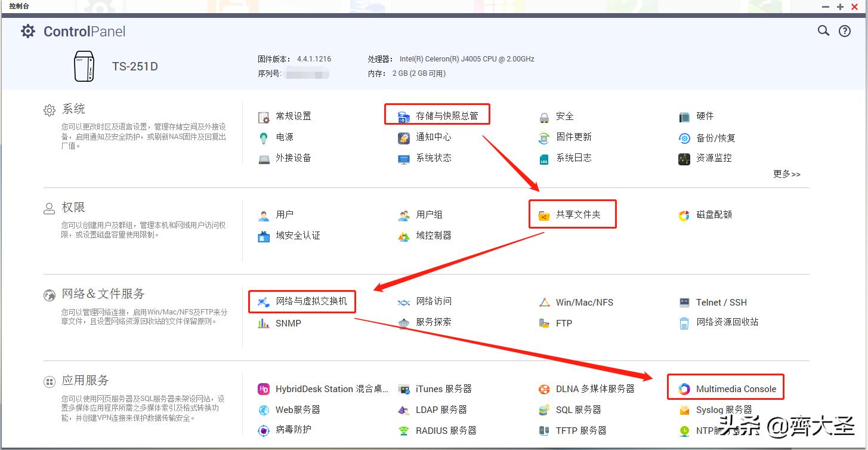Open the Notification Center (通知中心) icon
Screen dimensions: 868x450
404,137
